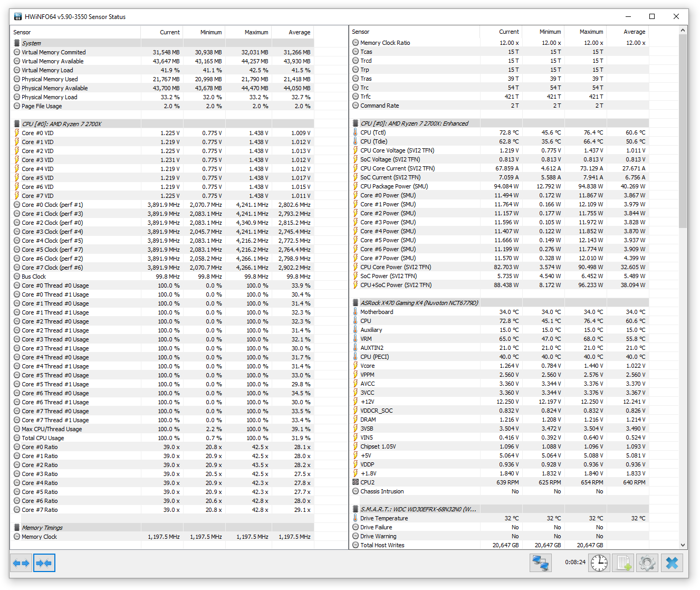Click the lightning icon beside Vcore
The image size is (700, 590).
click(356, 366)
